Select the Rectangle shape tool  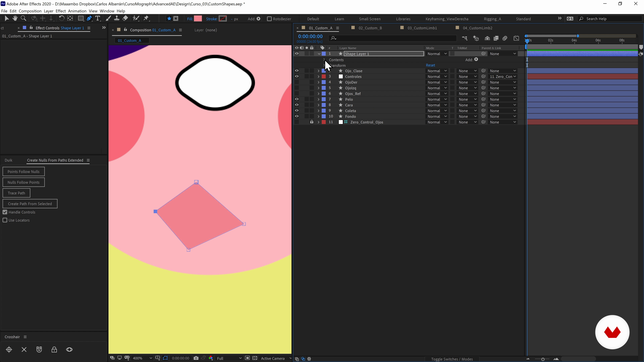[80, 18]
